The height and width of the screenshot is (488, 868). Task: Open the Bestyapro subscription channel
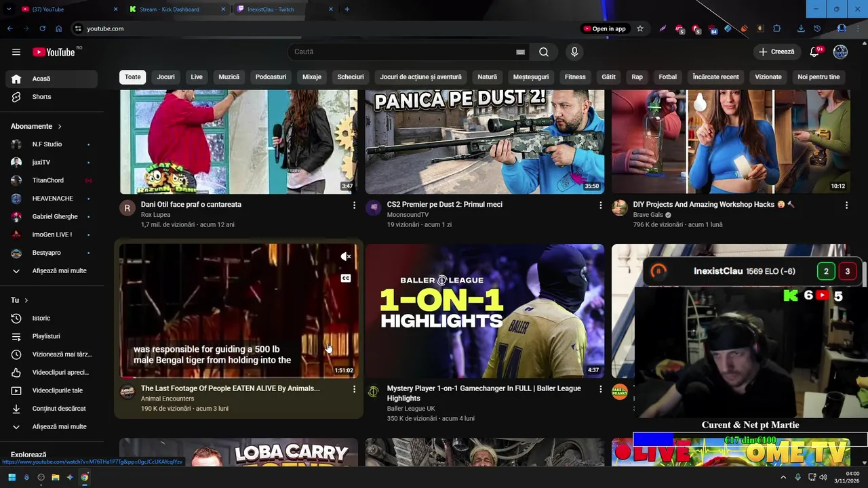coord(52,253)
